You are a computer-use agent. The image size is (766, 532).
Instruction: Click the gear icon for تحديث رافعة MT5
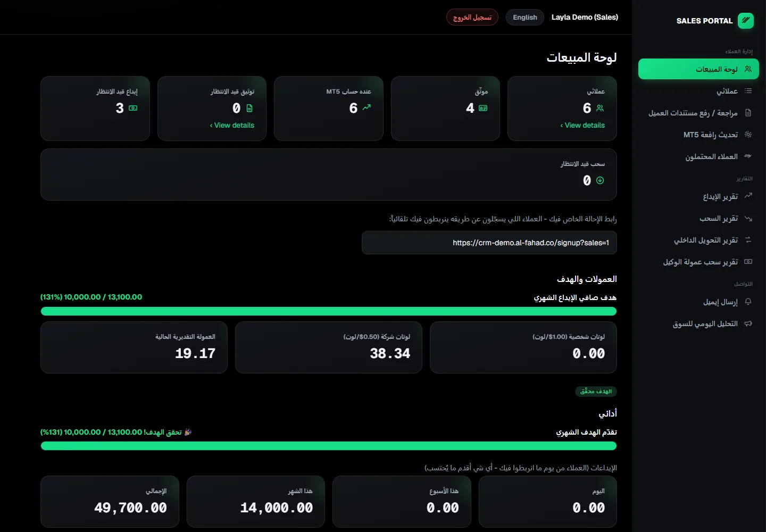(x=748, y=135)
